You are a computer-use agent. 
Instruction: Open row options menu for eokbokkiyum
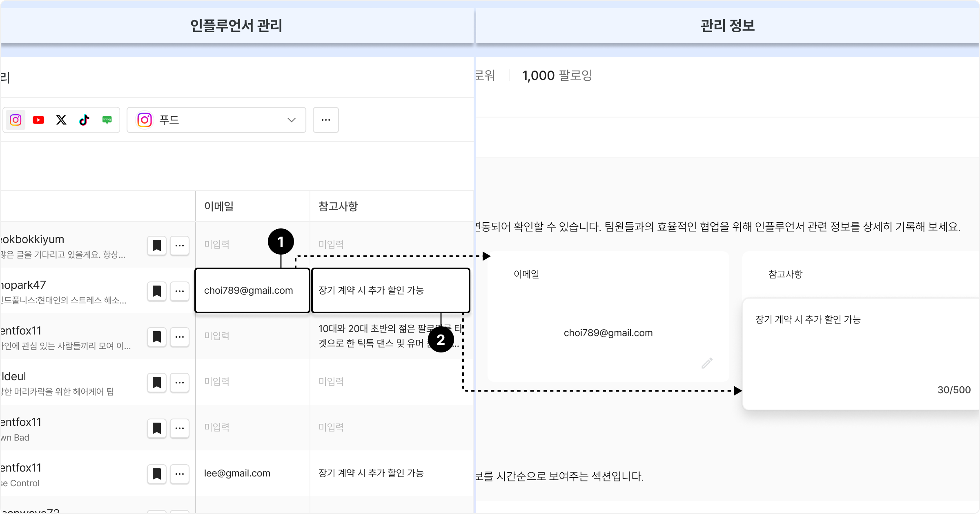click(x=179, y=246)
